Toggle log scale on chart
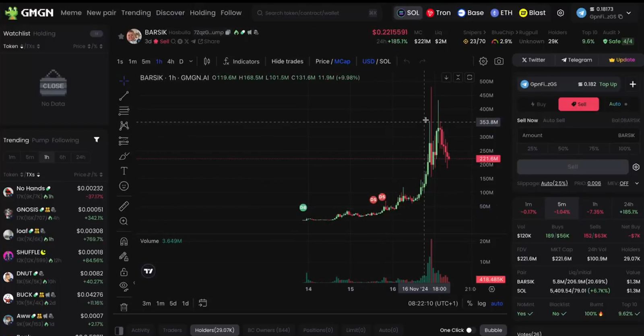 tap(482, 303)
